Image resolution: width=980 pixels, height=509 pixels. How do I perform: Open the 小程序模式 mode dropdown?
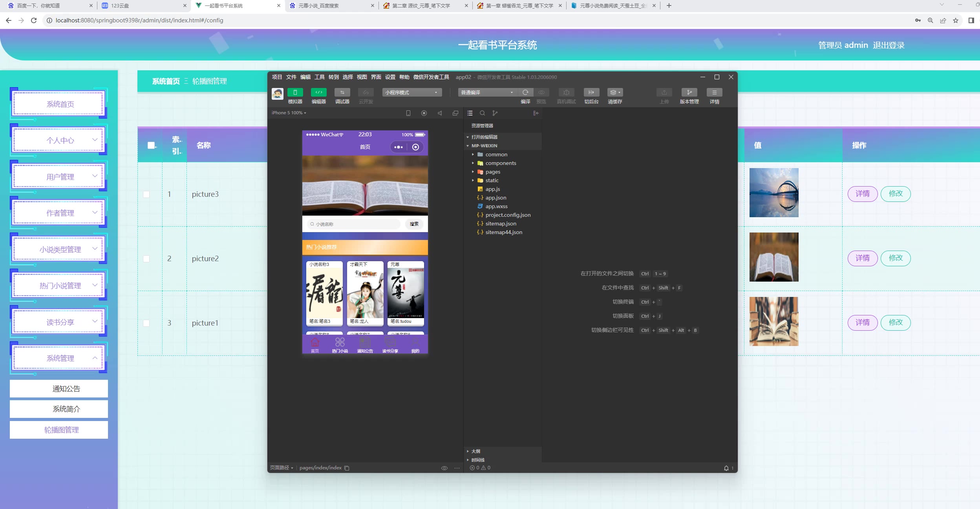coord(411,92)
